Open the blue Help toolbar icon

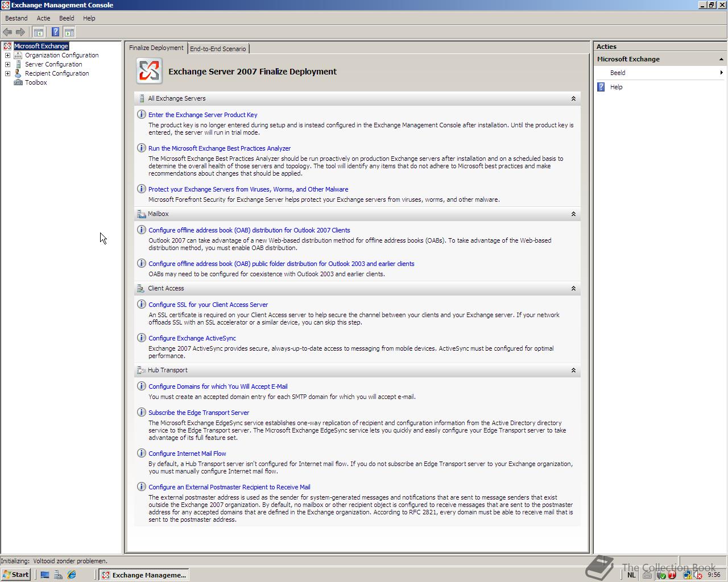coord(55,32)
